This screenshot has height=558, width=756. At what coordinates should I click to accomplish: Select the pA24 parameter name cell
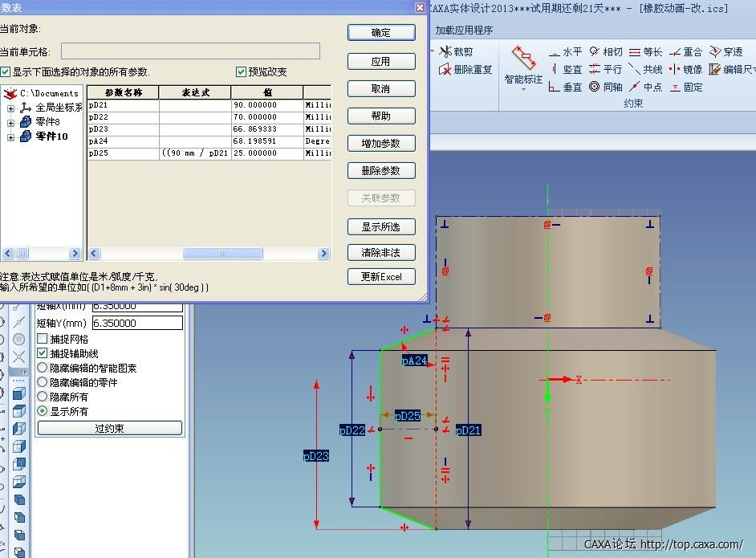coord(124,141)
